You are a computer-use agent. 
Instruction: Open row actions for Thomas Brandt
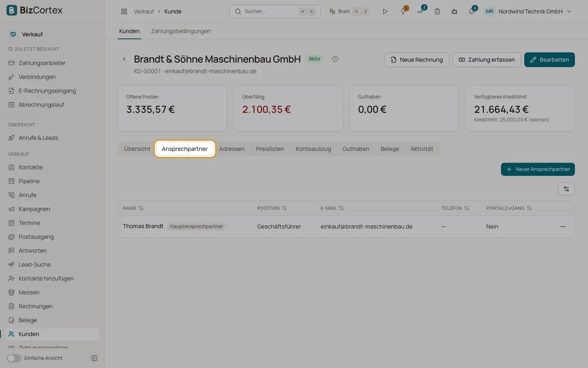(563, 227)
